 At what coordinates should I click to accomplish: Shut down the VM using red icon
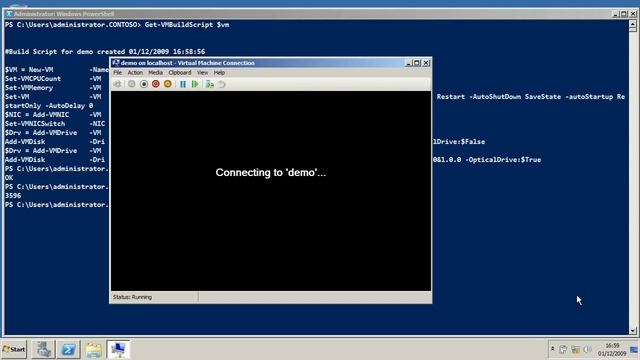point(156,84)
